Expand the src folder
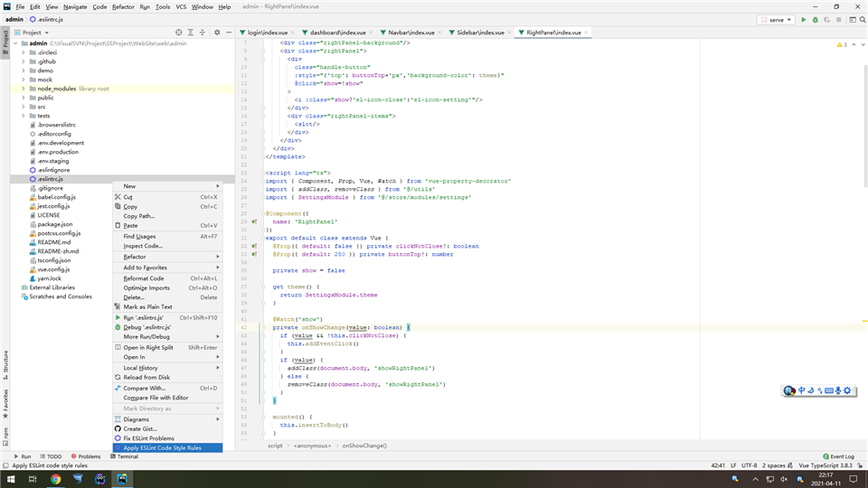This screenshot has width=868, height=488. [x=24, y=107]
